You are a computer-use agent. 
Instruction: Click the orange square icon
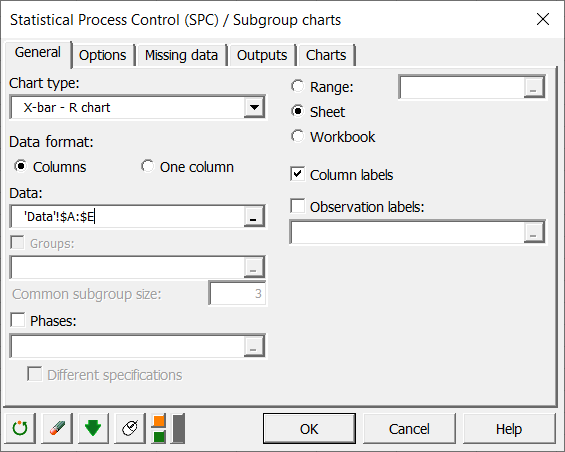pos(159,421)
